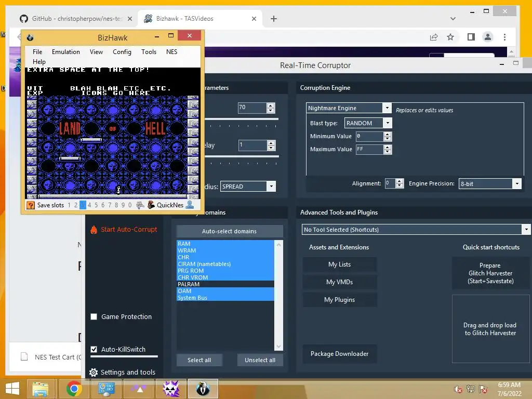Select save slot 4 in BizHawk
The image size is (532, 399).
click(89, 205)
